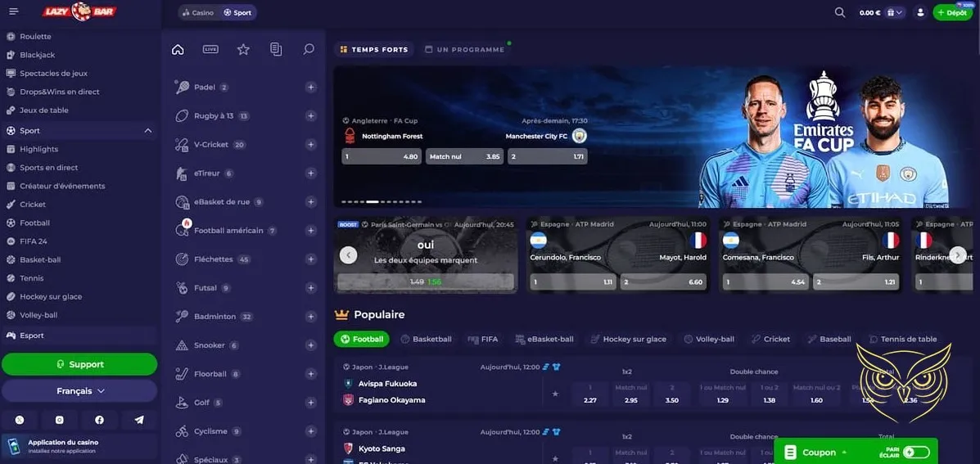Image resolution: width=980 pixels, height=464 pixels.
Task: Click the search magnifier in top bar
Action: tap(840, 12)
